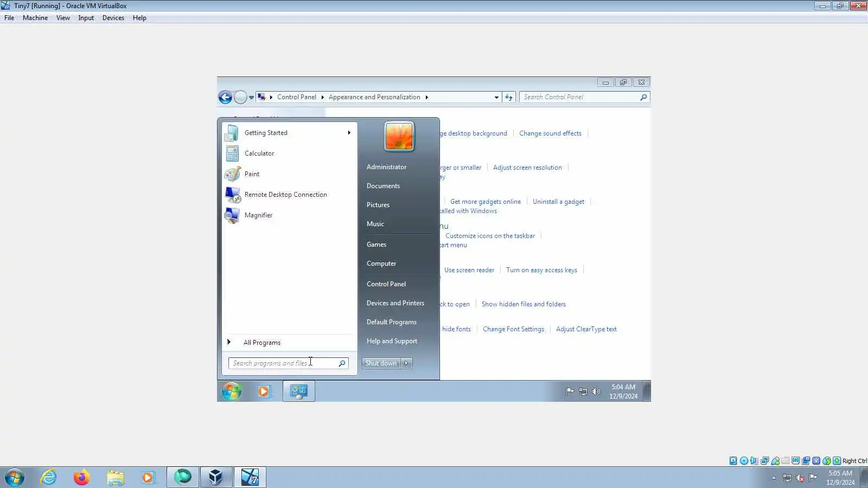
Task: Expand arrow after Appearance and Personalization breadcrumb
Action: pyautogui.click(x=426, y=98)
